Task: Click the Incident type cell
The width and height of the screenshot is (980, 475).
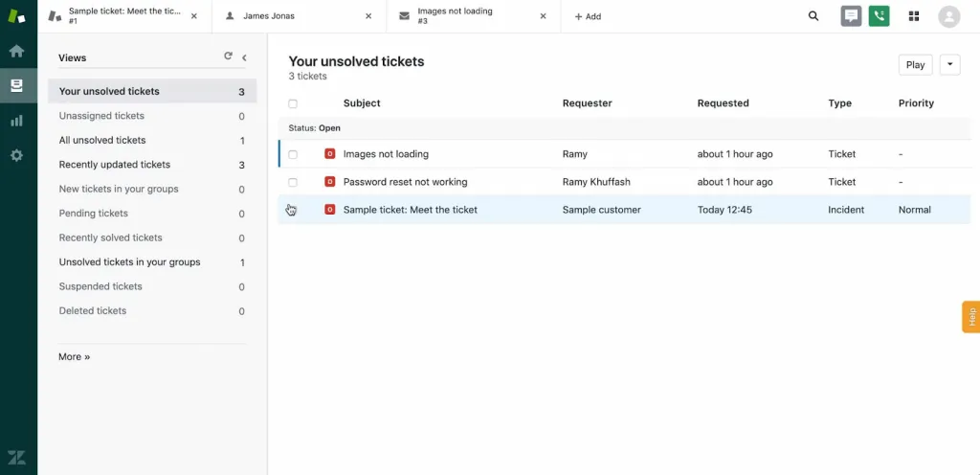Action: [846, 210]
